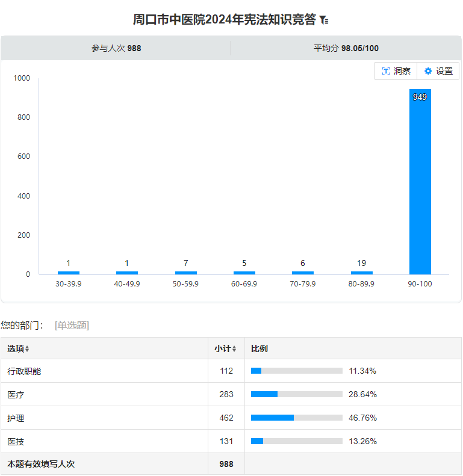Click the 11.34% percentage value

pyautogui.click(x=362, y=371)
